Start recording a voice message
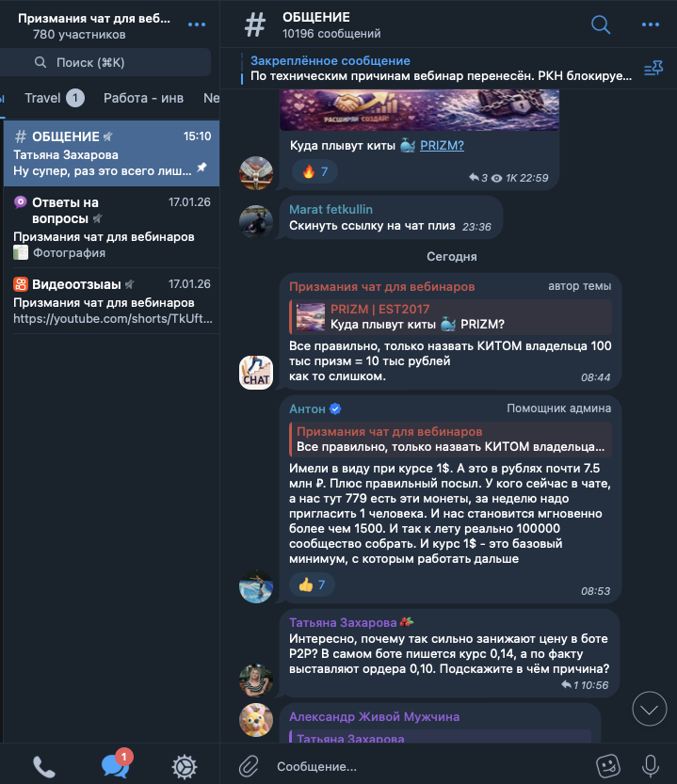The image size is (677, 784). (x=650, y=765)
